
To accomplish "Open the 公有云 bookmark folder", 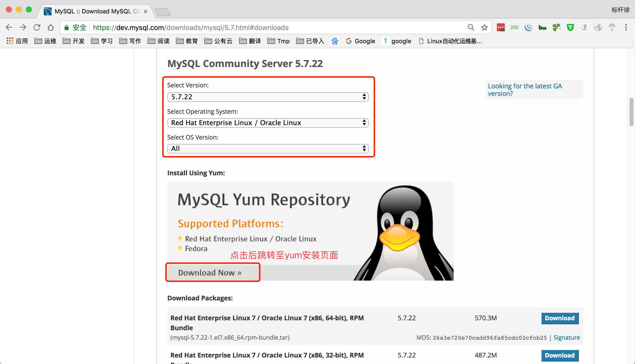I will [x=218, y=41].
